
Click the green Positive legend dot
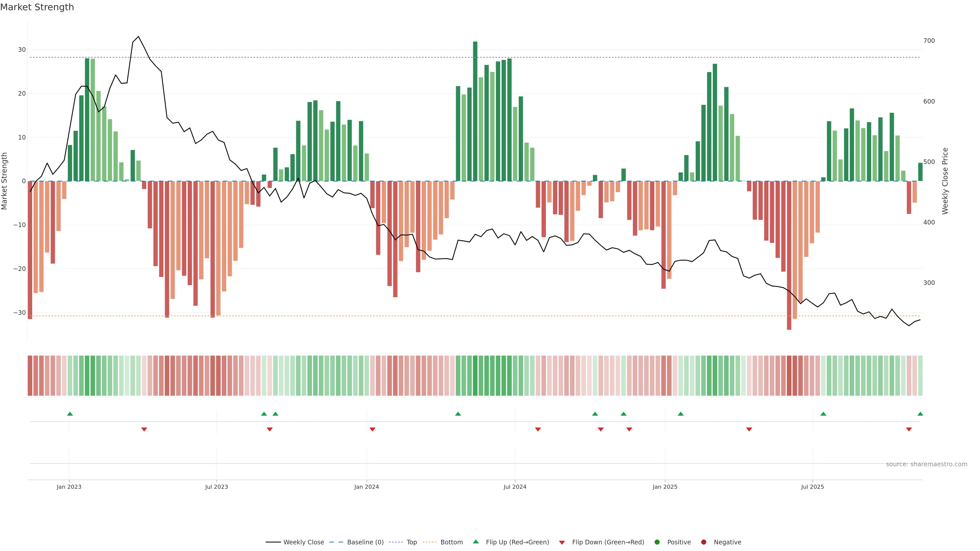tap(657, 542)
